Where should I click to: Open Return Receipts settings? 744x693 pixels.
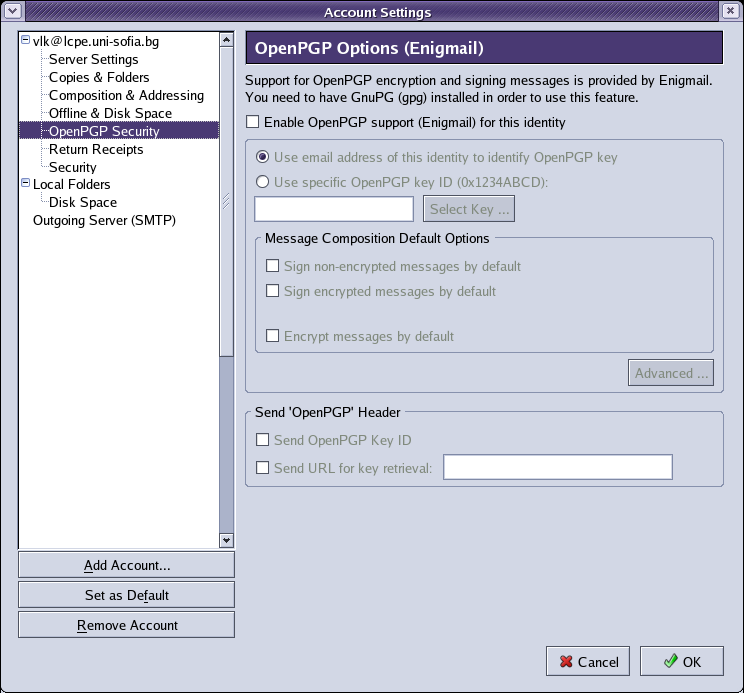(96, 149)
